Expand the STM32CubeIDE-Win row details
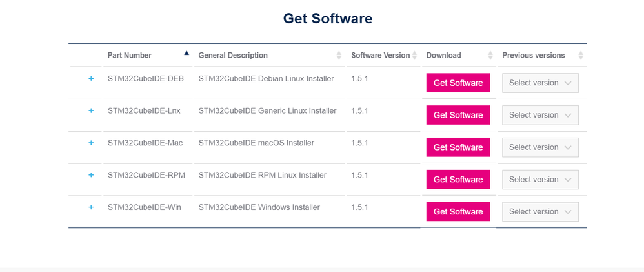Image resolution: width=644 pixels, height=272 pixels. tap(91, 207)
